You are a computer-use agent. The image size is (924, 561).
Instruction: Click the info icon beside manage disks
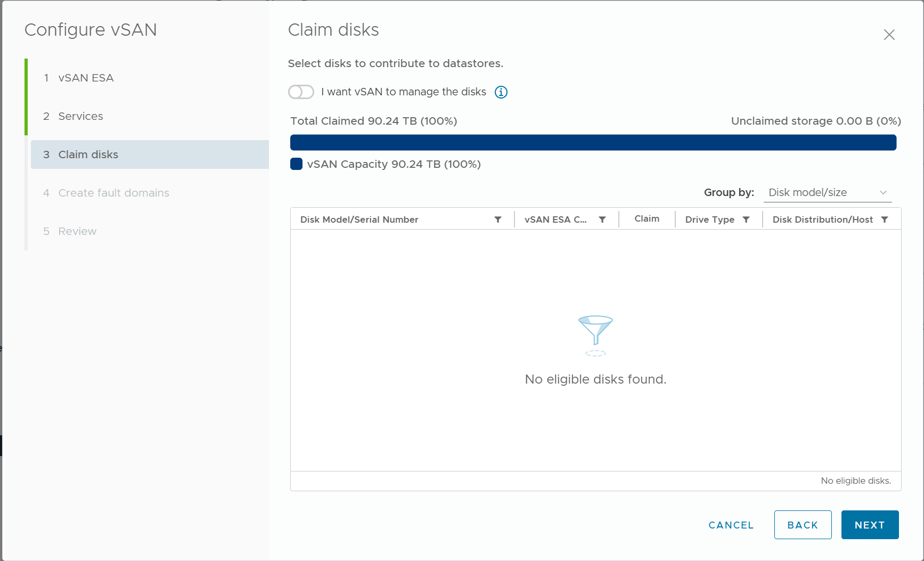(501, 92)
